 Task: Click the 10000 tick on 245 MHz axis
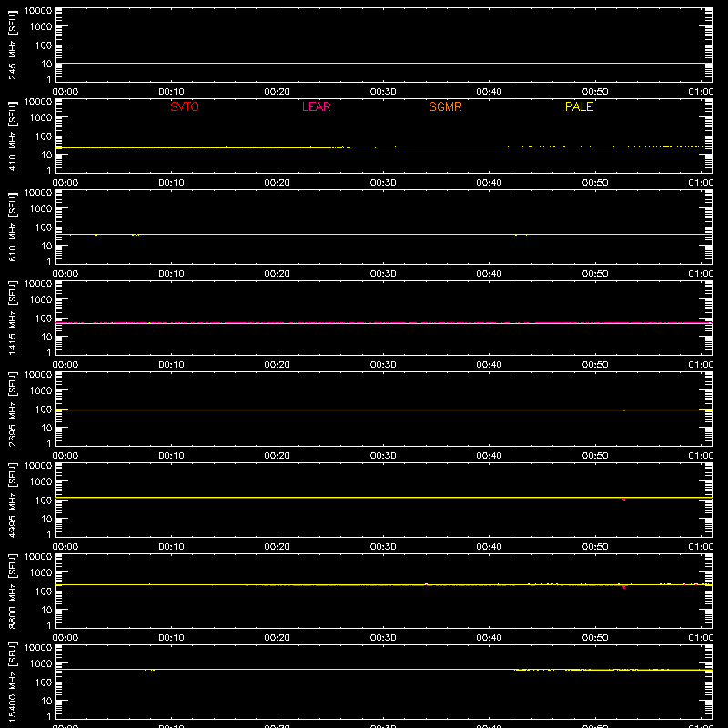pos(38,11)
